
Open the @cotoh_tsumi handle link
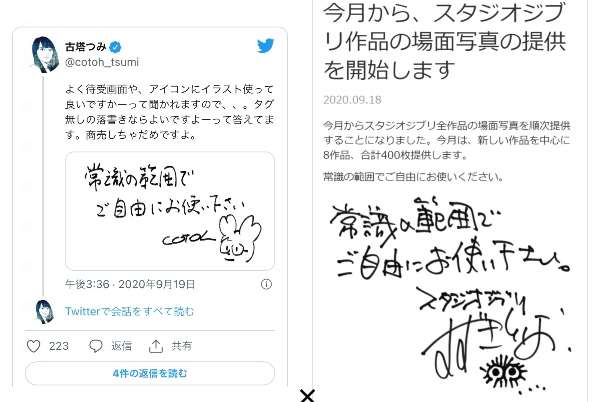102,62
